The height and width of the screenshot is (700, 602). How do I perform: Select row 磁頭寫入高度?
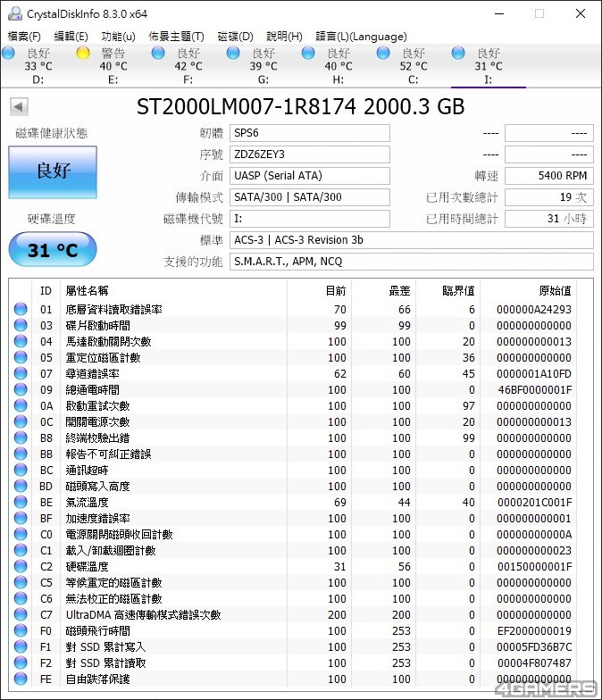point(295,486)
